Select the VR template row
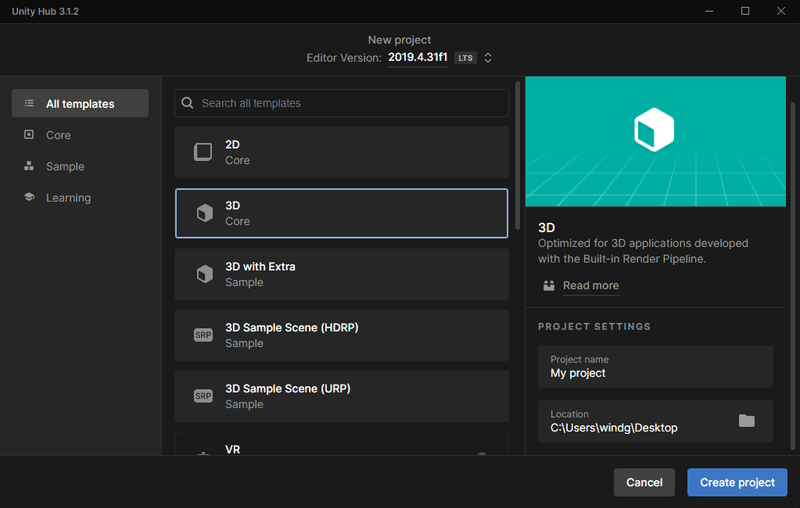This screenshot has width=800, height=508. tap(341, 444)
